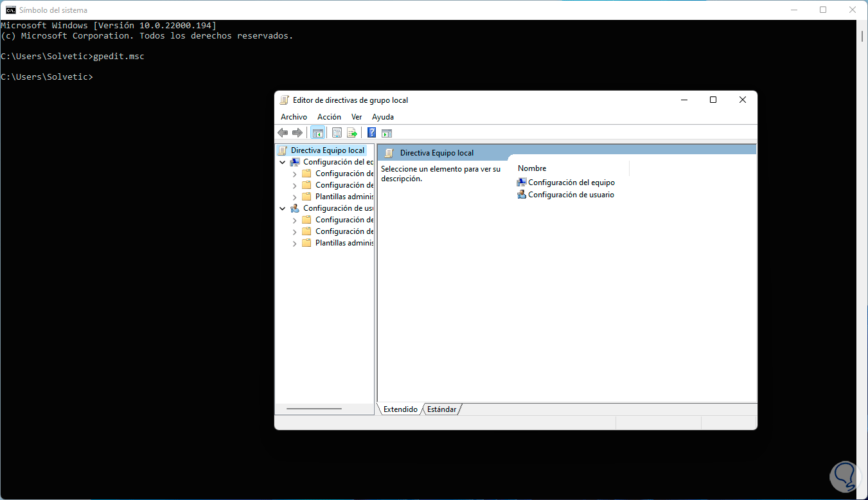Toggle the show/hide console tree toolbar button
The height and width of the screenshot is (500, 868).
[317, 132]
